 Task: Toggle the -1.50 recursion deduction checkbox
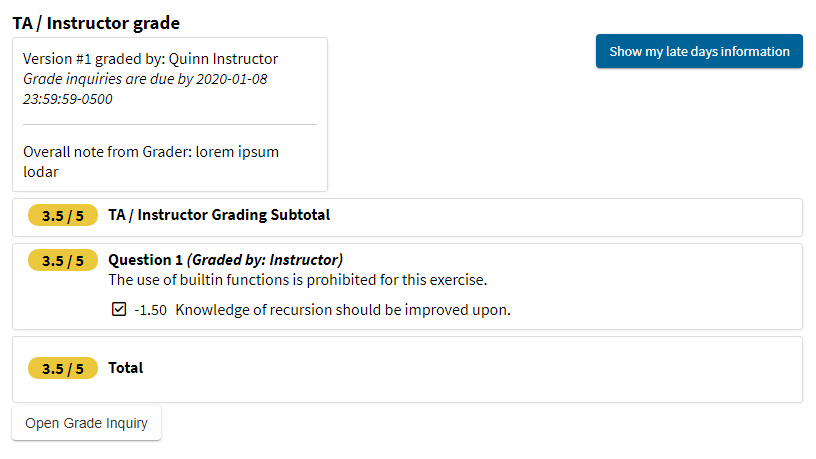click(119, 309)
